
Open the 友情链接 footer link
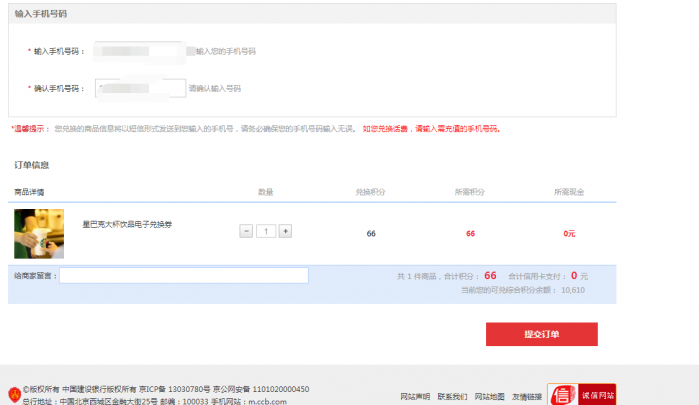(527, 397)
